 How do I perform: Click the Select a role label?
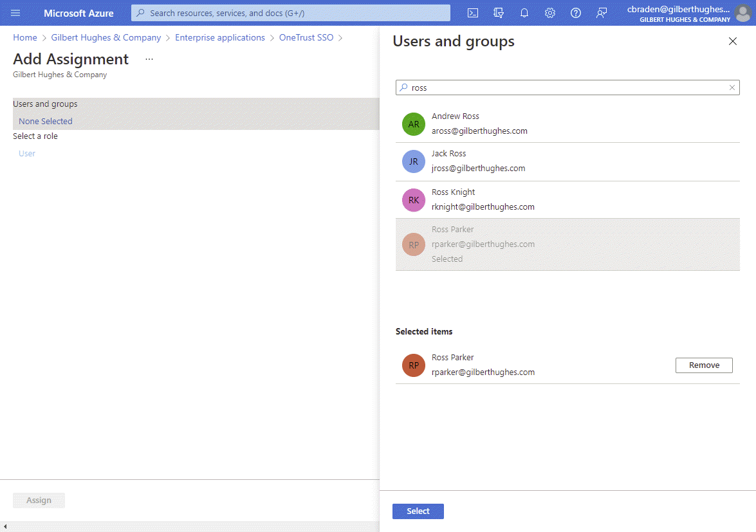click(35, 136)
